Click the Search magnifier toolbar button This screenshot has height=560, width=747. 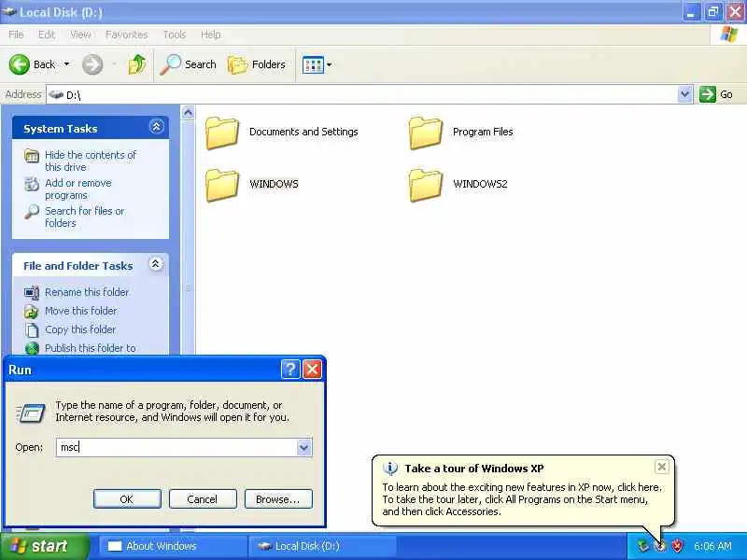(x=188, y=64)
